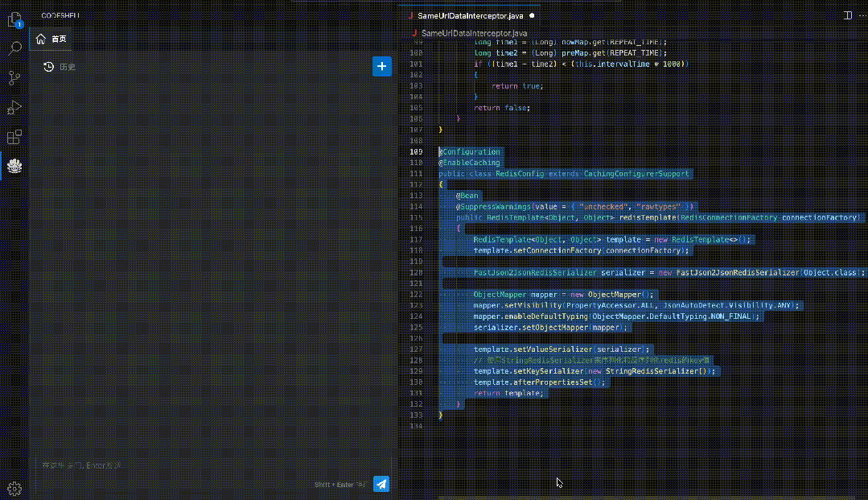Image resolution: width=868 pixels, height=500 pixels.
Task: Open the Manage settings gear
Action: [15, 489]
